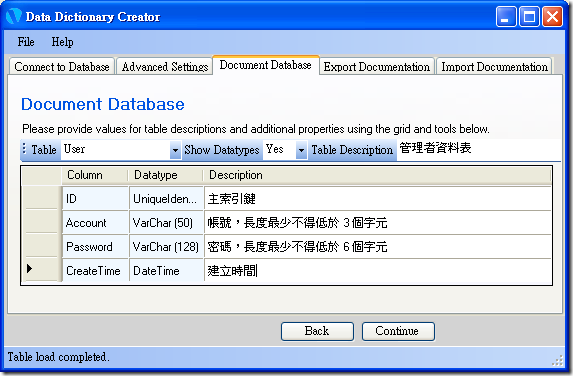Edit the description 主索引鍵 cell
The image size is (573, 376).
pyautogui.click(x=377, y=199)
